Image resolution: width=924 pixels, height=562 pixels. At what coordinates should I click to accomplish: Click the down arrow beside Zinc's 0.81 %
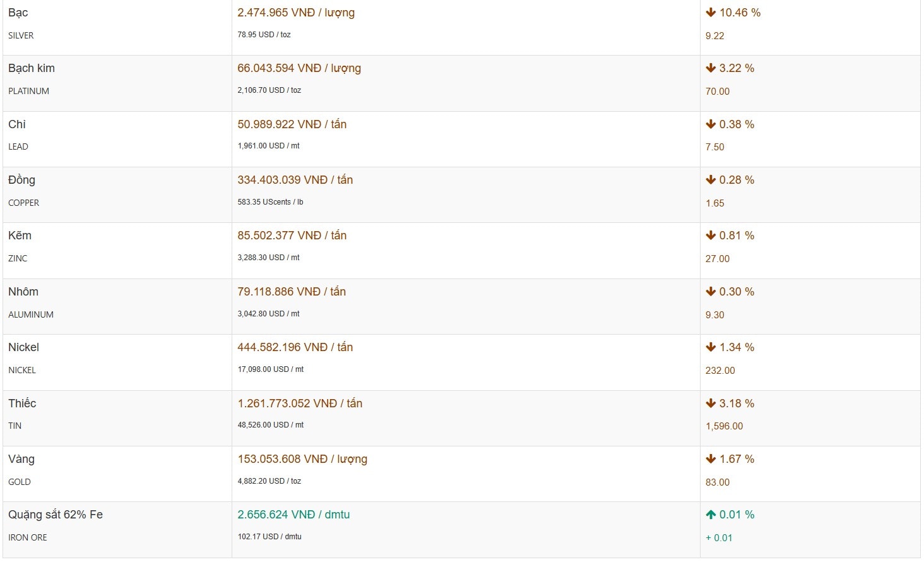click(x=711, y=236)
